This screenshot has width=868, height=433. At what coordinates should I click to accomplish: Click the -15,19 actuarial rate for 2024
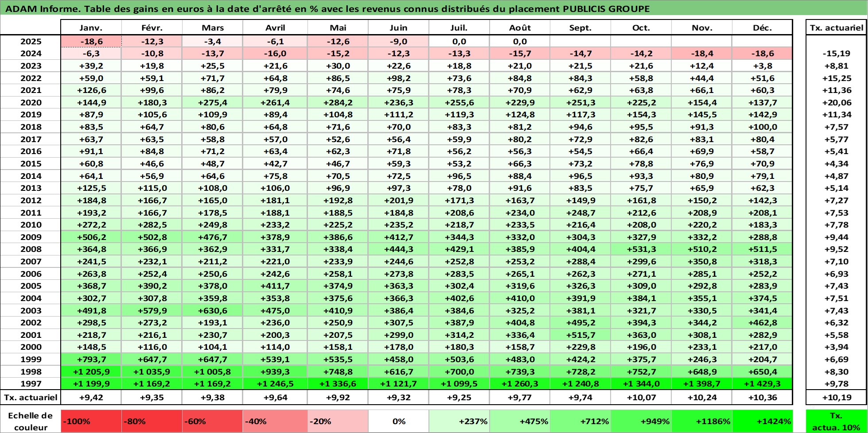coord(836,54)
